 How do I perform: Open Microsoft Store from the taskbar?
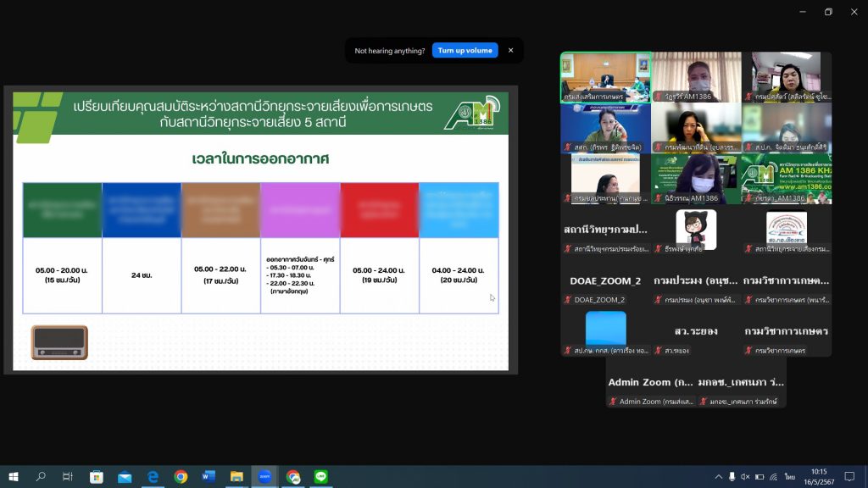97,477
